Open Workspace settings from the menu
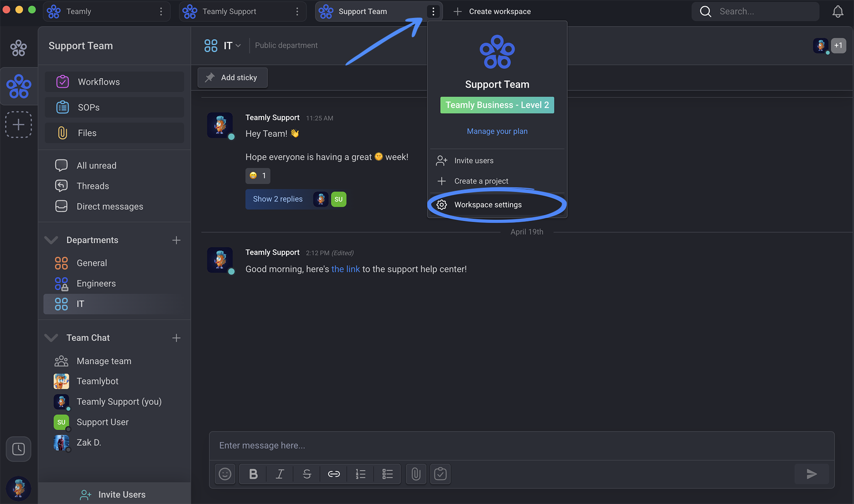 click(x=497, y=205)
